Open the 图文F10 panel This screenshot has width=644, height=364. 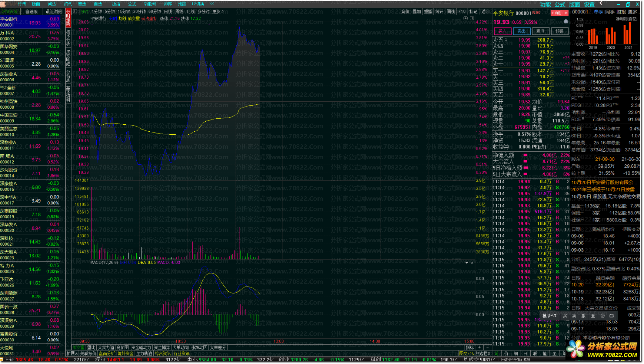467,354
